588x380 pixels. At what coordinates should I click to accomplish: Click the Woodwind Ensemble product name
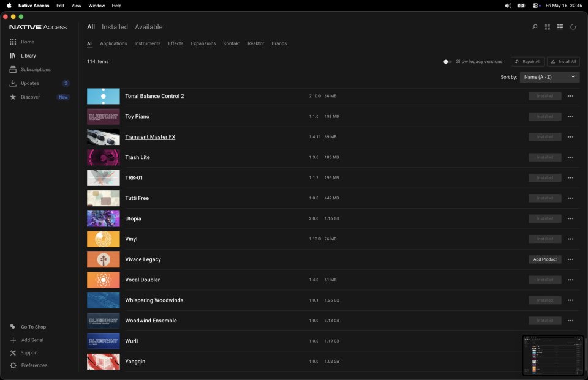point(151,321)
